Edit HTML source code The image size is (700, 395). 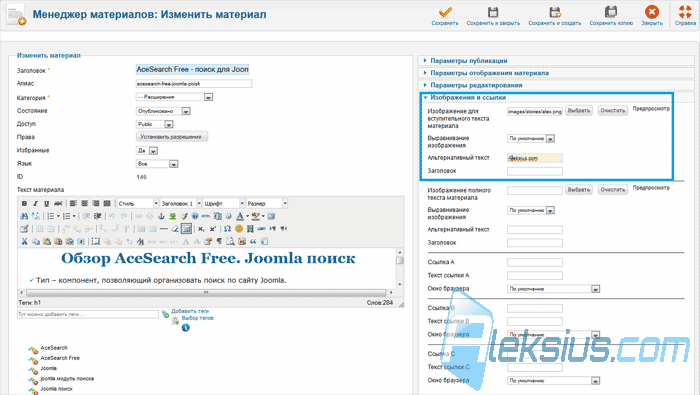coord(206,216)
